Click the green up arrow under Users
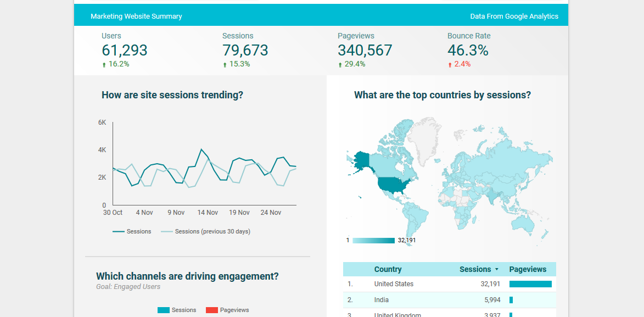Screen dimensions: 644x317 tap(104, 65)
